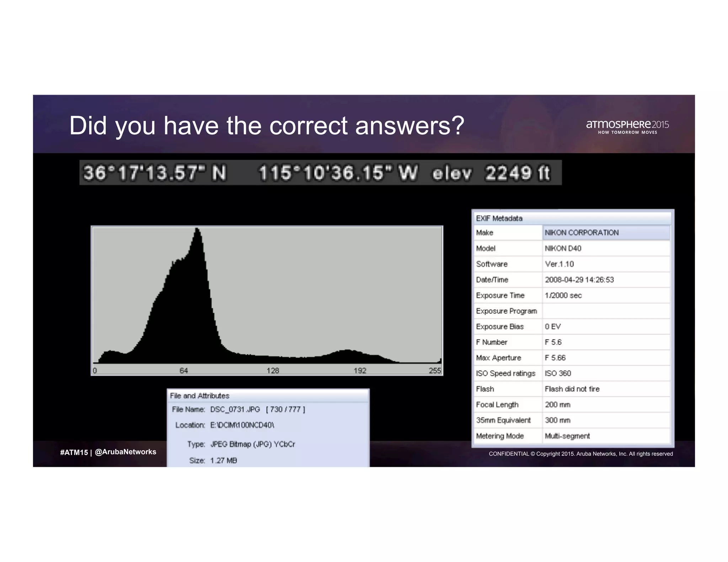Click the ISO Speed ratings label
The image size is (728, 562).
pos(505,373)
